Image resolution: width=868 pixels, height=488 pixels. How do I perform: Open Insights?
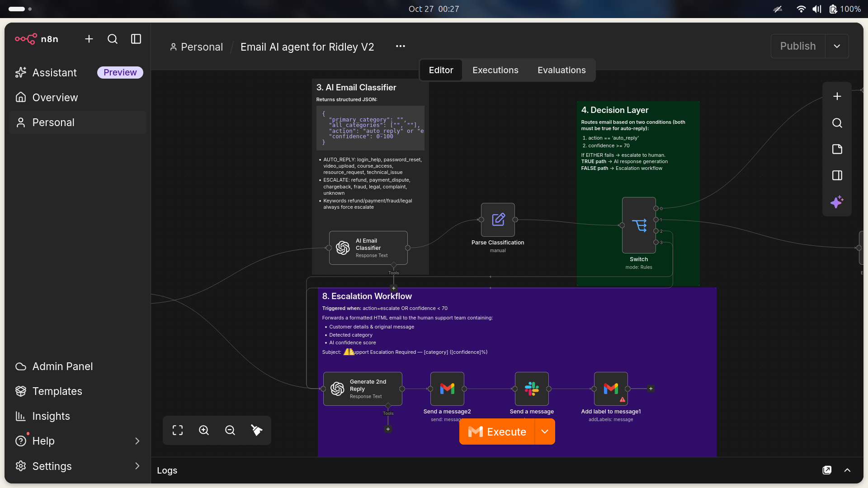(x=77, y=416)
